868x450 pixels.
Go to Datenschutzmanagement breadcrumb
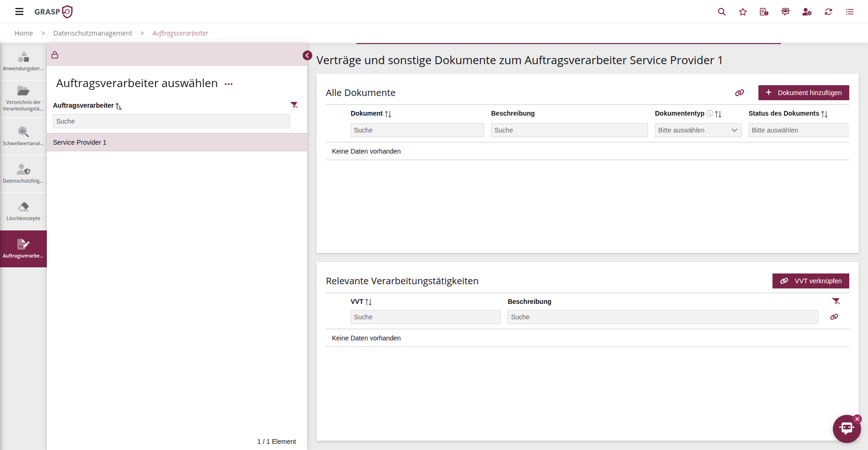click(93, 33)
